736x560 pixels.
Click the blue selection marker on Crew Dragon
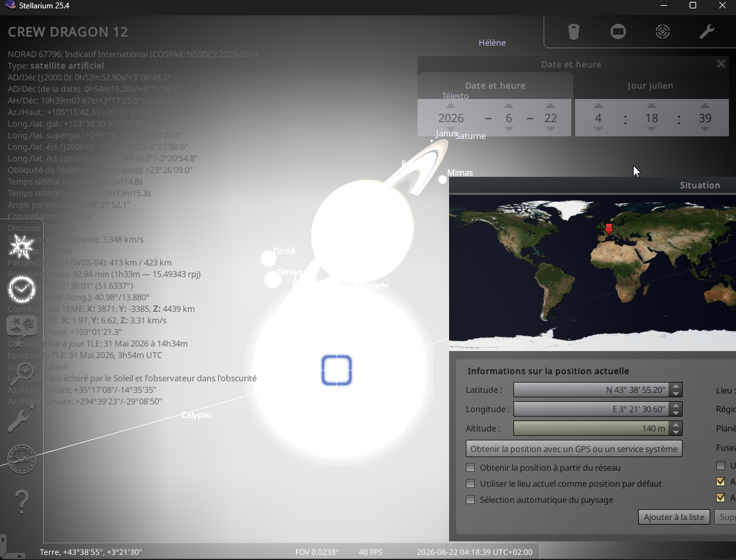point(336,370)
